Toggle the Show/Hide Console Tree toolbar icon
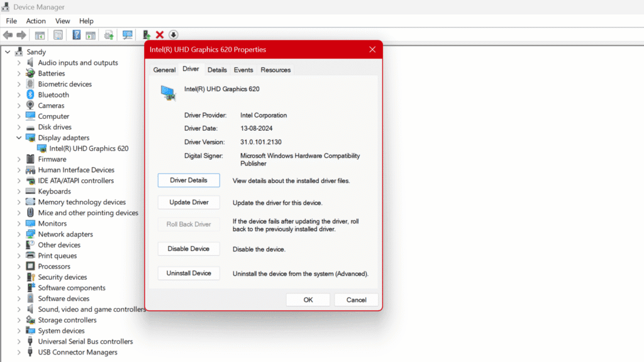This screenshot has width=644, height=362. click(39, 35)
